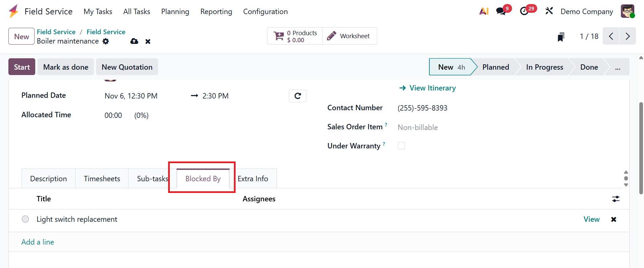This screenshot has width=644, height=268.
Task: Click the refresh button next to planned date
Action: [297, 96]
